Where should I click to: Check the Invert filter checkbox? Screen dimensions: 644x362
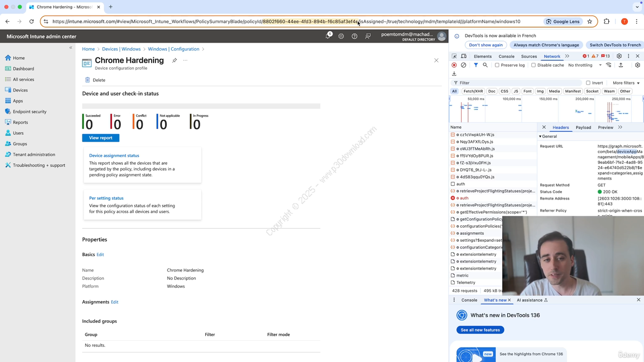(588, 83)
